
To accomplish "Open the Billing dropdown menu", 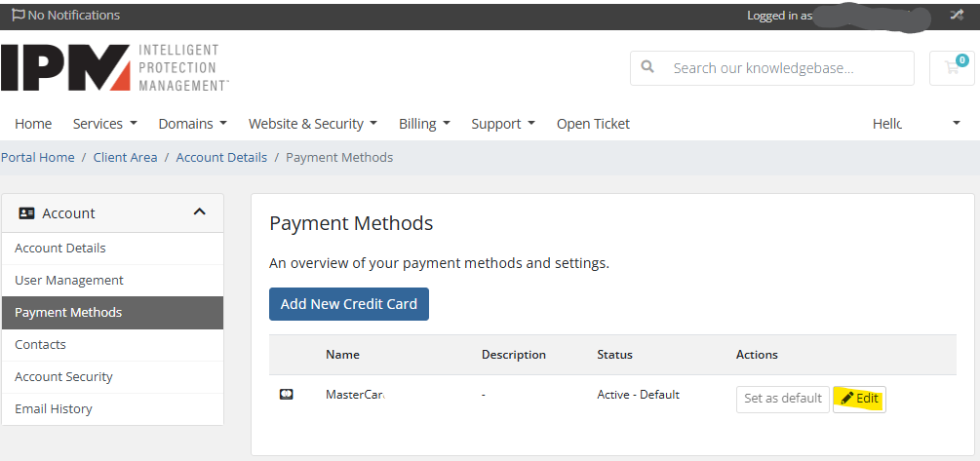I will [x=424, y=124].
